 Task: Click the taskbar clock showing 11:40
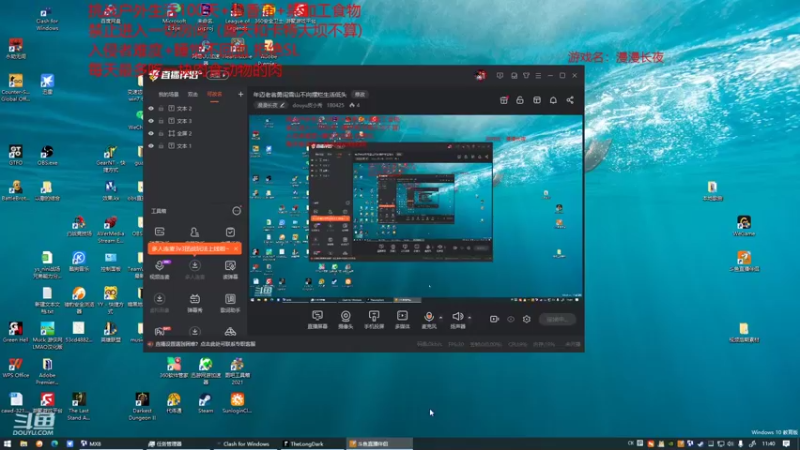click(x=768, y=444)
